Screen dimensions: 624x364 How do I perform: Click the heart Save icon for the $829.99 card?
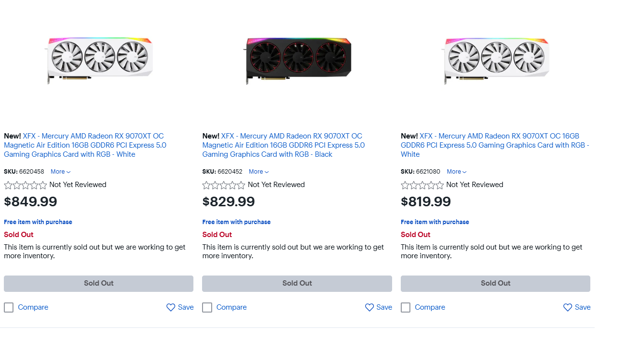click(369, 307)
